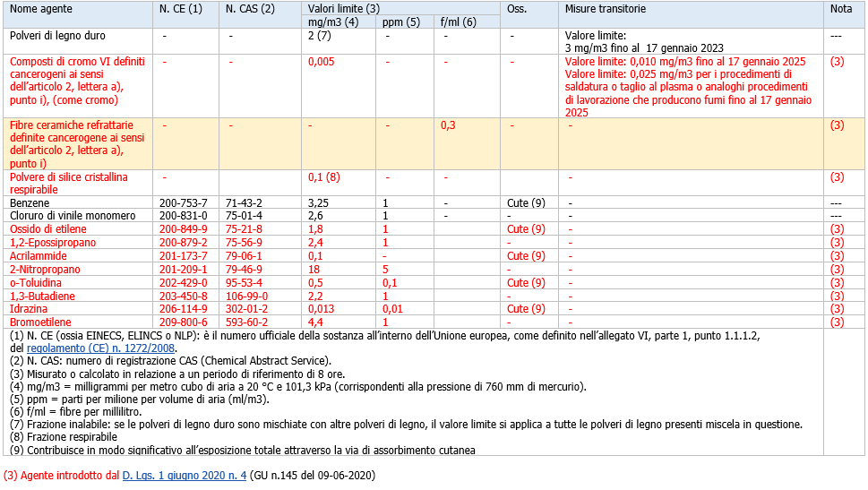Select the '2,6' vinyl chloride value
This screenshot has height=490, width=868.
point(315,216)
